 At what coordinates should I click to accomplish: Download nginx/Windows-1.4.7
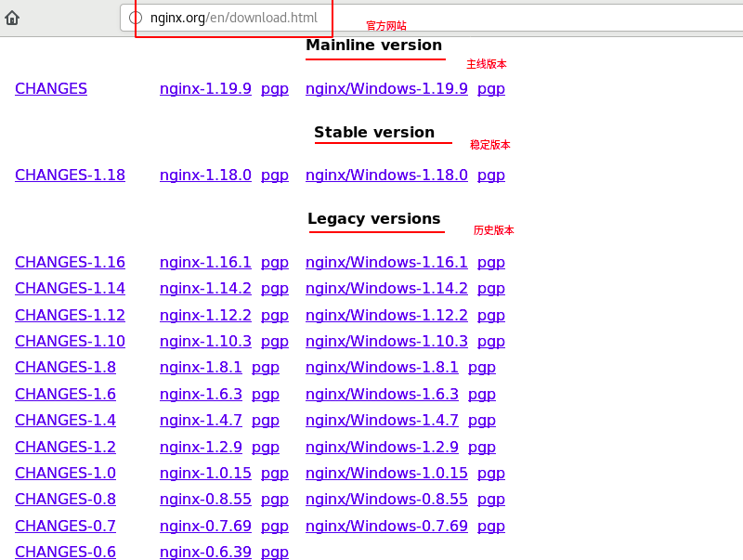point(382,421)
